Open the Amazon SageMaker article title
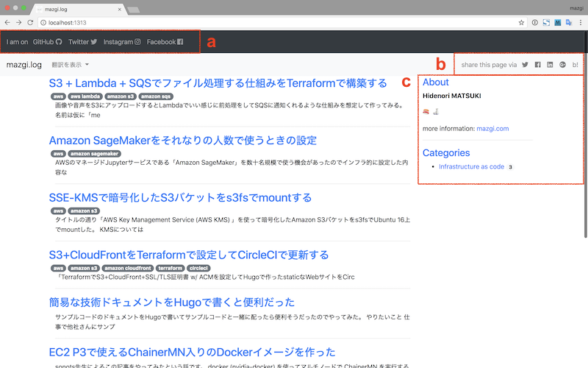Screen dimensions: 588x368 (x=182, y=140)
